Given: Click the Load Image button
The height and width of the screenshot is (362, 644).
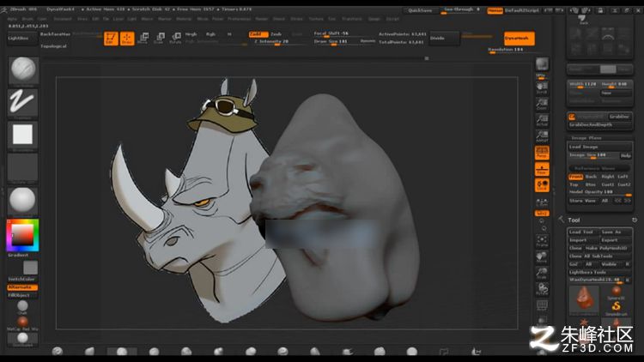Looking at the screenshot, I should [x=599, y=147].
